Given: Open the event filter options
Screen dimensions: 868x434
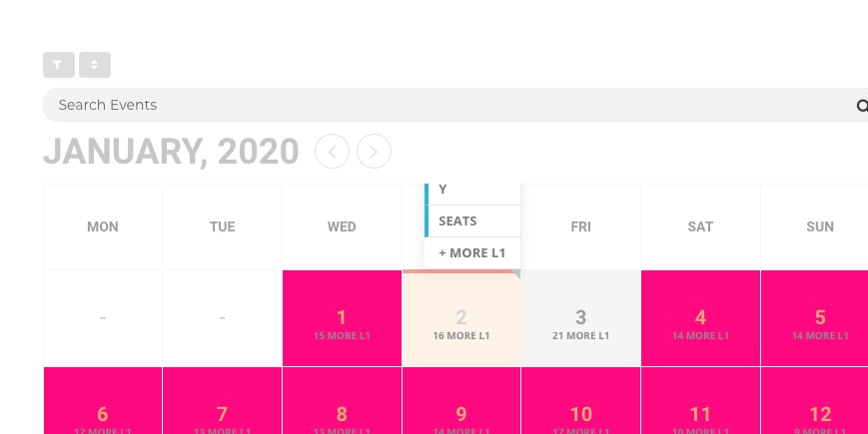Looking at the screenshot, I should pos(59,65).
